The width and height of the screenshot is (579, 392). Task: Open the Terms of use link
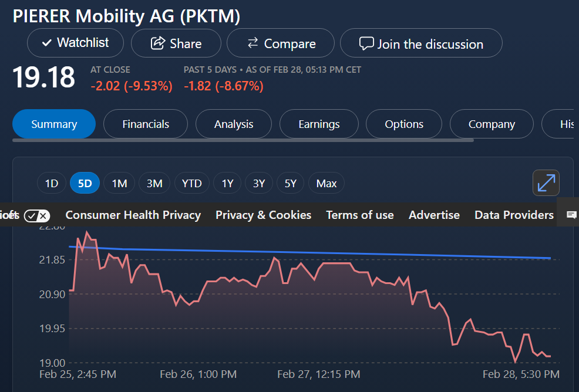360,215
